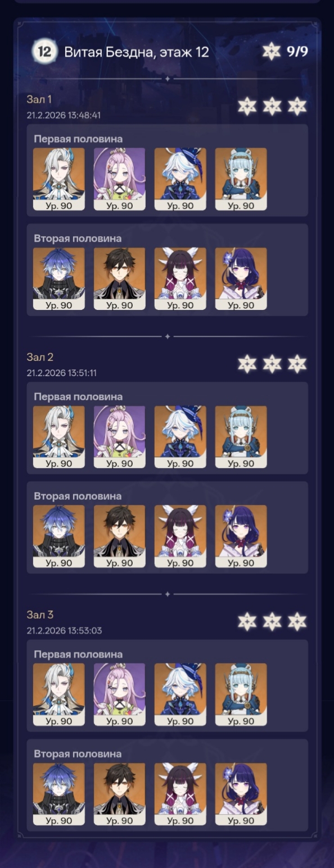This screenshot has width=334, height=868.
Task: Click the first star of Зал 1
Action: click(247, 106)
